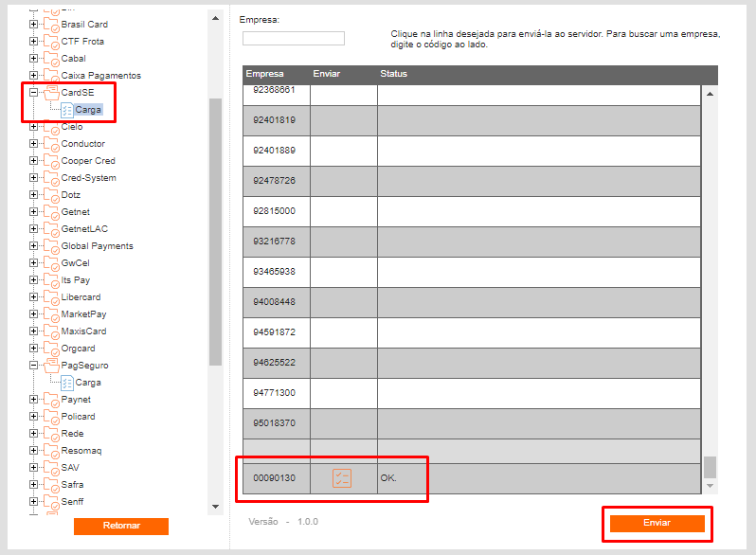Click the open CardSE folder icon
The width and height of the screenshot is (756, 555).
coord(51,93)
